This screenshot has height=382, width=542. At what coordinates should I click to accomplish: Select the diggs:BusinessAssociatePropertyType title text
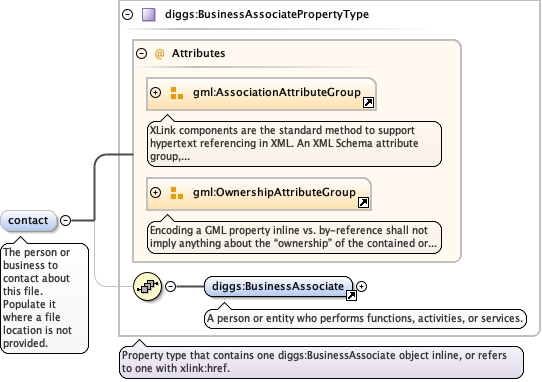coord(267,15)
